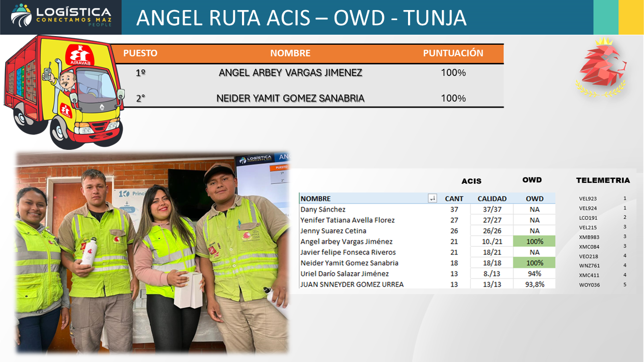This screenshot has width=644, height=362.
Task: Select the TELEMETRIA heading
Action: 603,180
